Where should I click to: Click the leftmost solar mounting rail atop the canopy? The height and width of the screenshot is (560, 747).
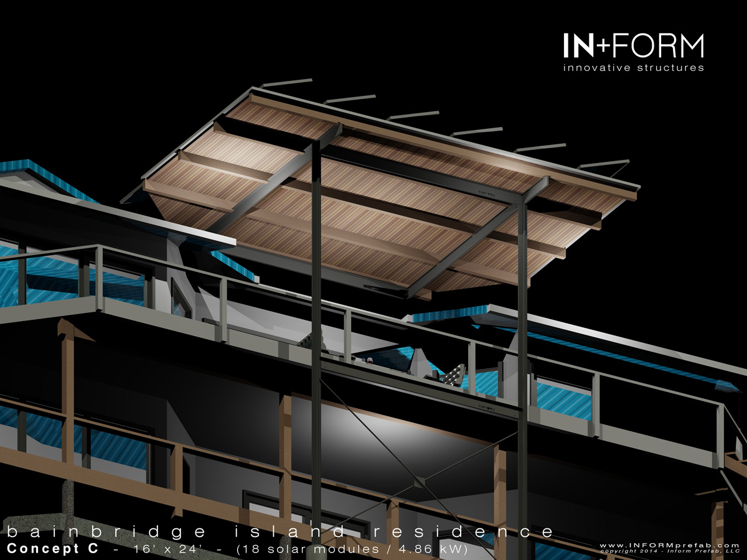coord(286,82)
